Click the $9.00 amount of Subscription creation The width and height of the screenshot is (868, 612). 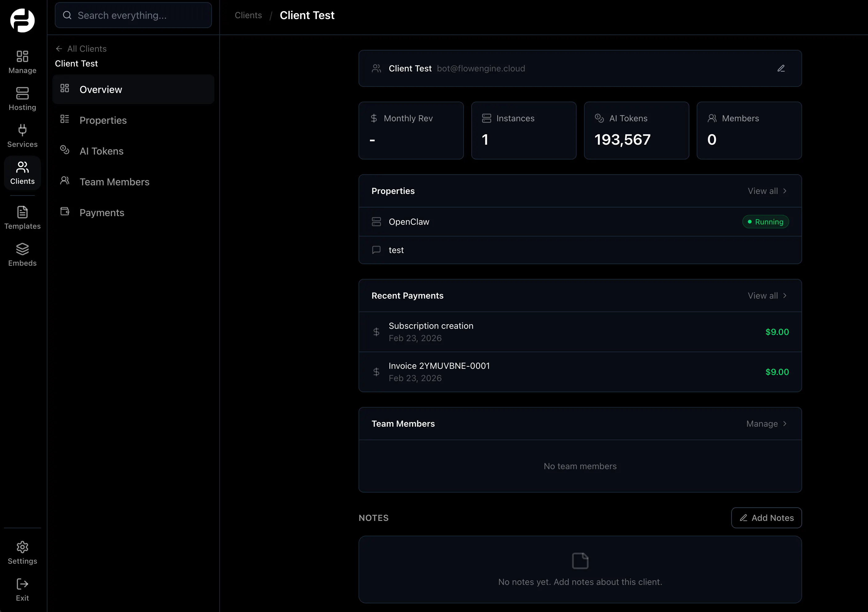pyautogui.click(x=777, y=332)
